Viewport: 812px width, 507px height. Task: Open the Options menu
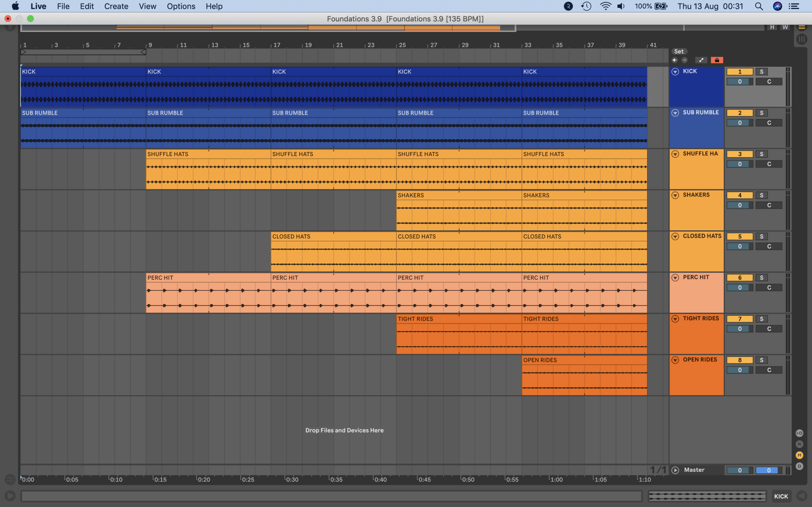(181, 6)
